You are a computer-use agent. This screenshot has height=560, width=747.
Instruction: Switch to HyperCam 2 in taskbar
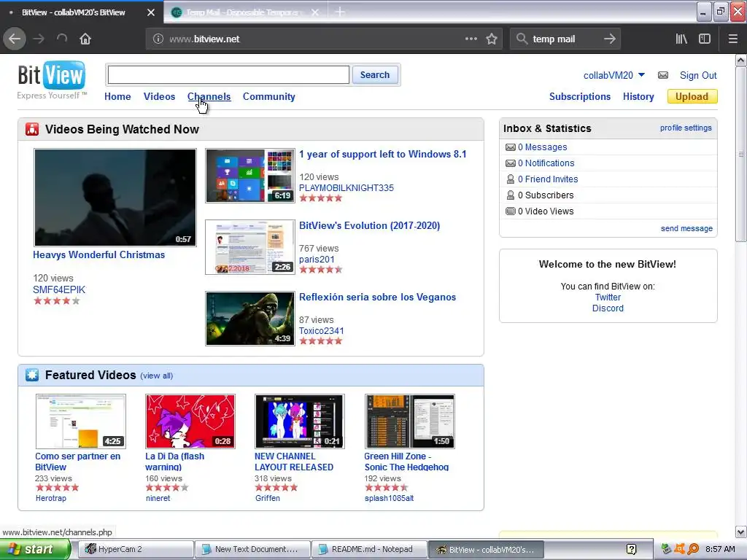(136, 549)
